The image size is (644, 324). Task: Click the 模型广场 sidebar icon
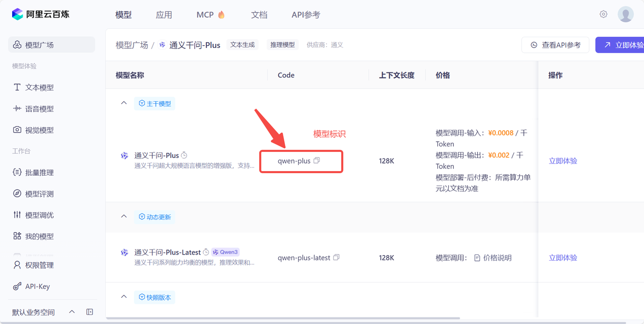17,45
